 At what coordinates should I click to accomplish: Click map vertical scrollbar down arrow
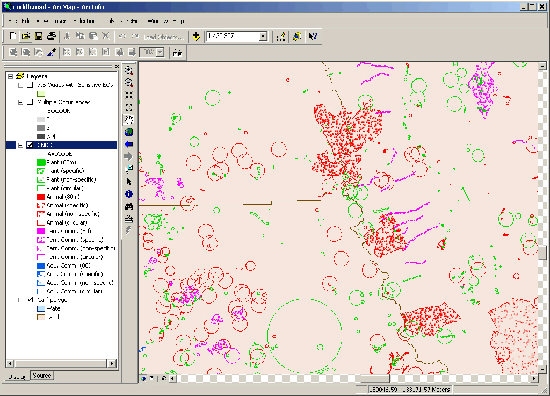click(542, 369)
